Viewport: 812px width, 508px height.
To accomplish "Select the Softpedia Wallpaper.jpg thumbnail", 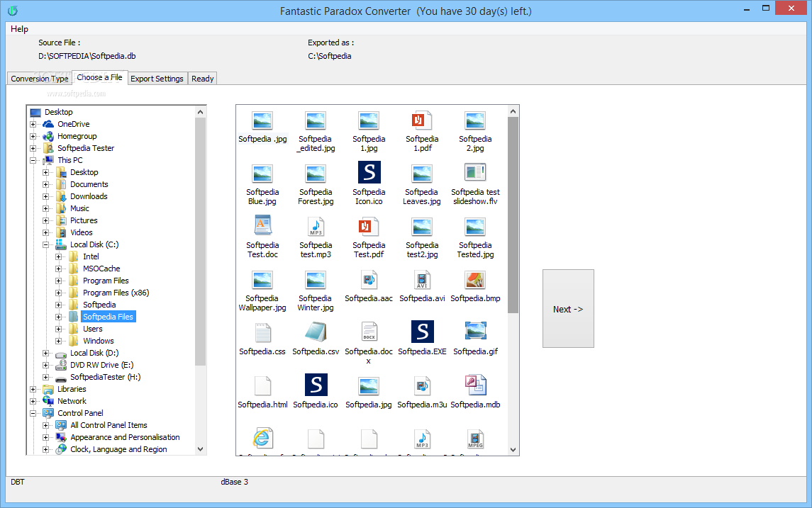I will coord(262,280).
